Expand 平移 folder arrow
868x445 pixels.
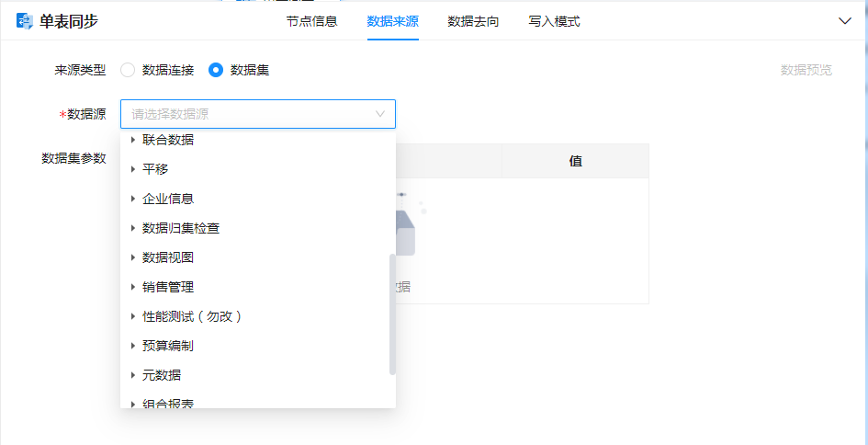133,169
